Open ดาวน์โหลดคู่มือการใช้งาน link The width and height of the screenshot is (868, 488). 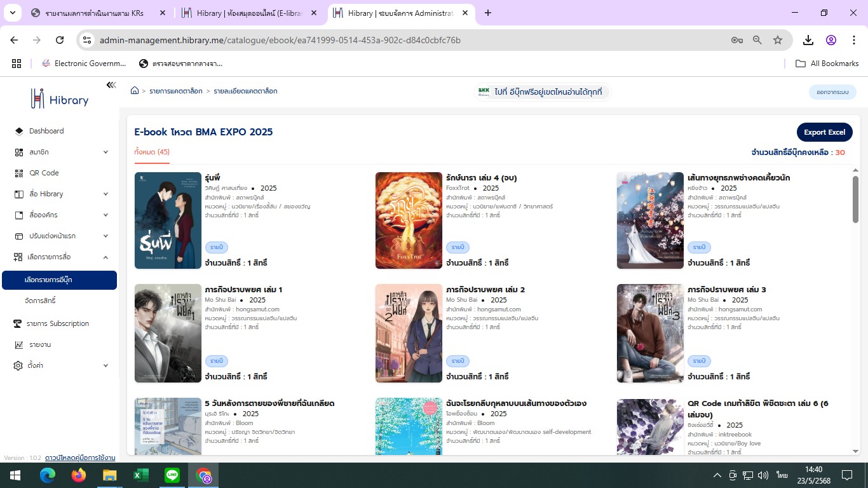(80, 457)
